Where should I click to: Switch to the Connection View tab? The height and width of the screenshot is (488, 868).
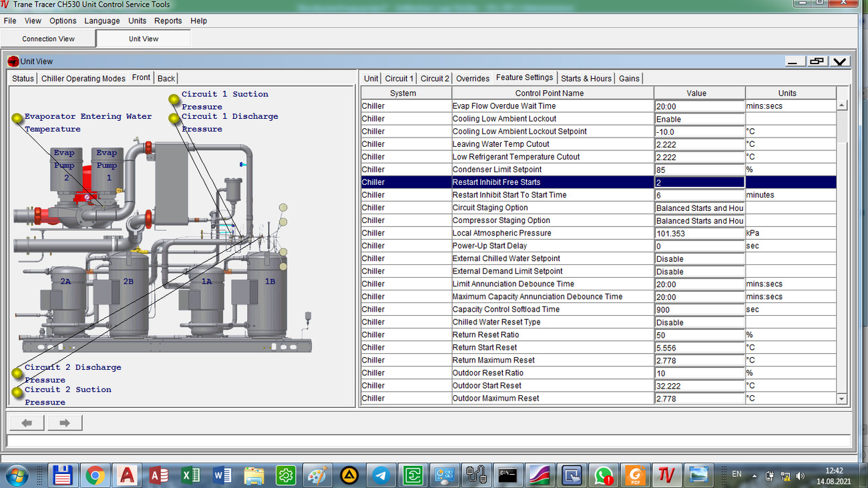click(49, 39)
